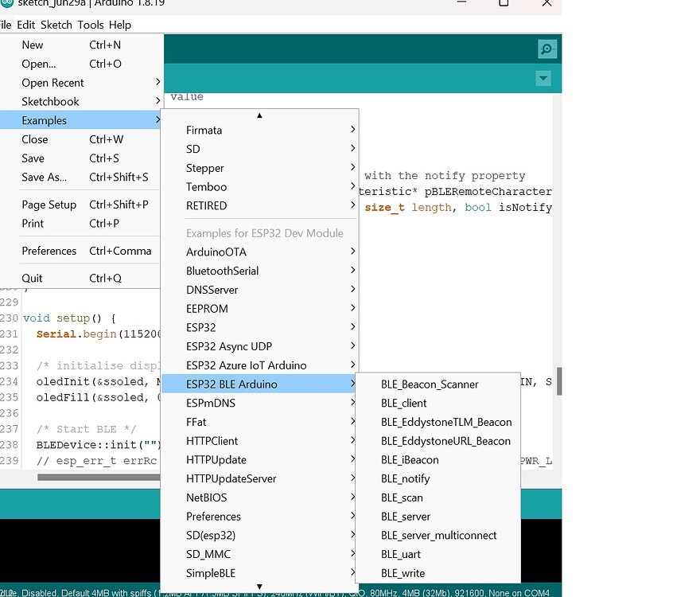Open the ESP32 examples submenu
The width and height of the screenshot is (700, 597).
point(259,327)
